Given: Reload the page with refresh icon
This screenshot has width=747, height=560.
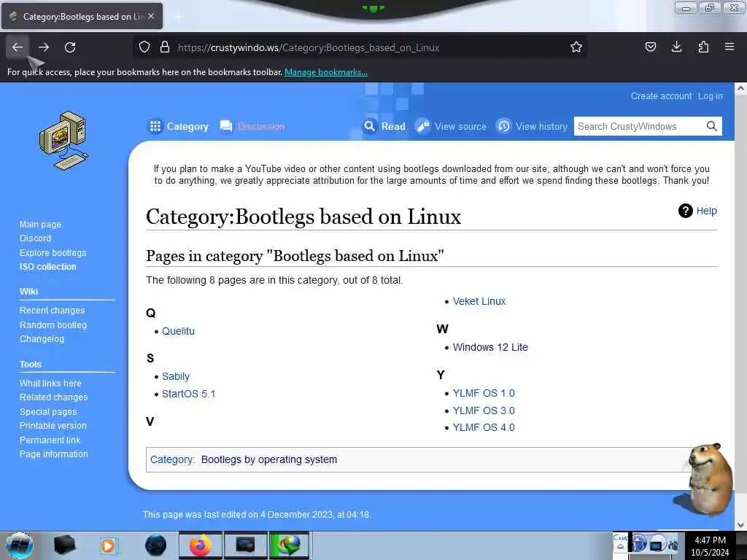Looking at the screenshot, I should [x=70, y=47].
